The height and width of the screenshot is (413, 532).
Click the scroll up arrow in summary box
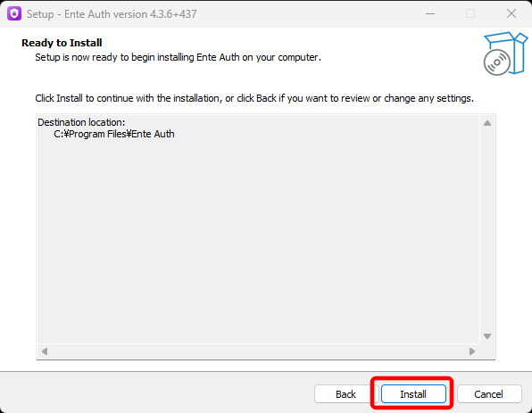tap(487, 123)
